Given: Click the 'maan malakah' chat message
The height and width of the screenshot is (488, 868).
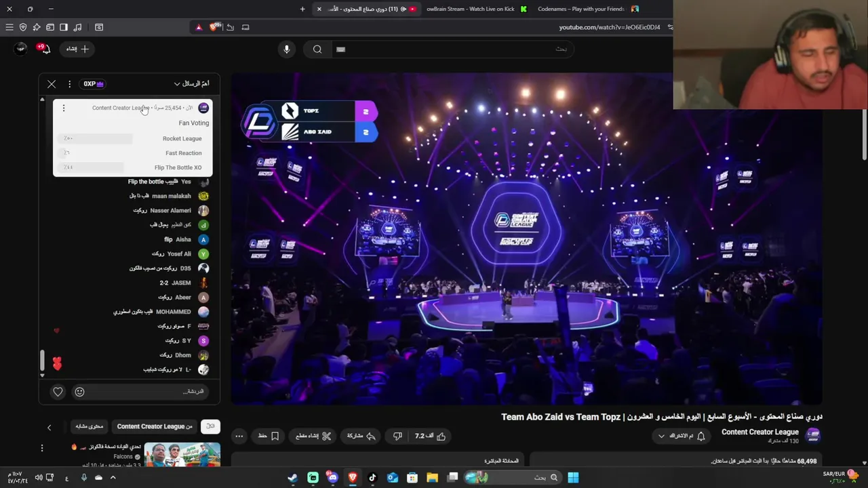Looking at the screenshot, I should point(160,196).
